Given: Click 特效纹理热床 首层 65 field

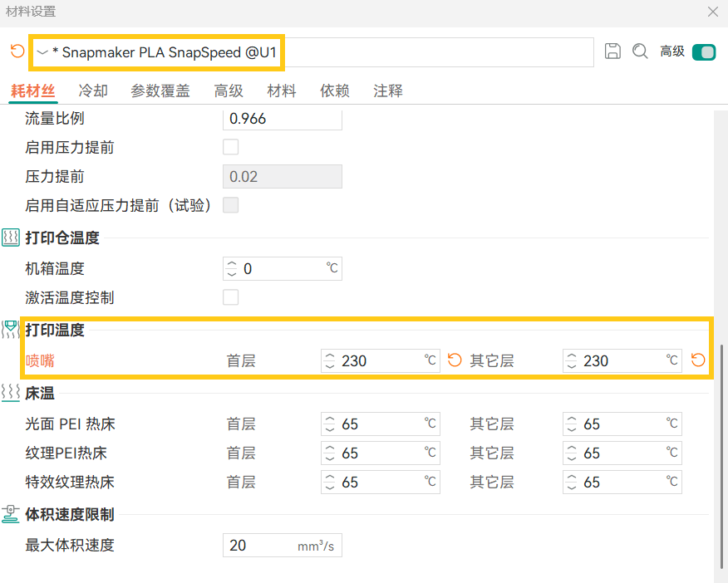Looking at the screenshot, I should pos(381,483).
